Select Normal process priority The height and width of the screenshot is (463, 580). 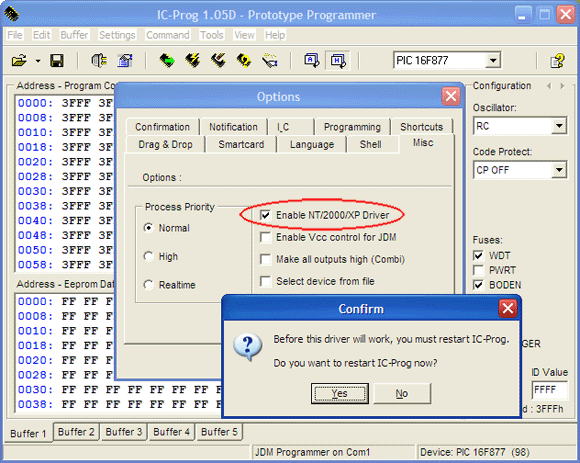tap(166, 228)
